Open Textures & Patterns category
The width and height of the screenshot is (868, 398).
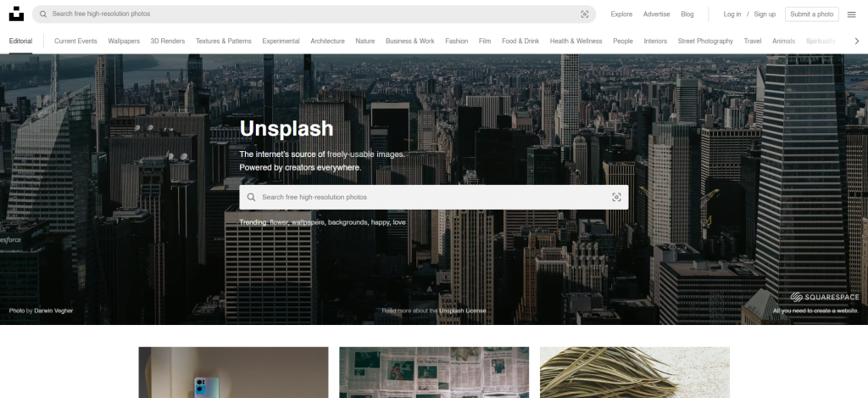tap(223, 41)
